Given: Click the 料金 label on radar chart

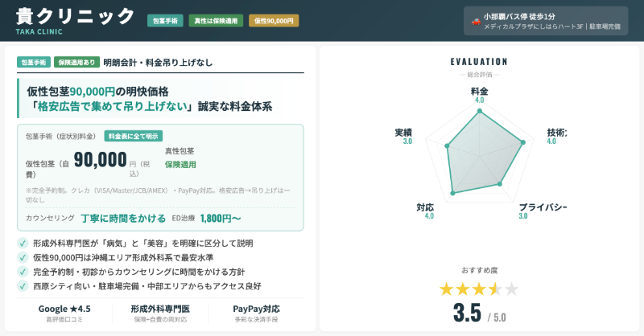Looking at the screenshot, I should click(479, 92).
